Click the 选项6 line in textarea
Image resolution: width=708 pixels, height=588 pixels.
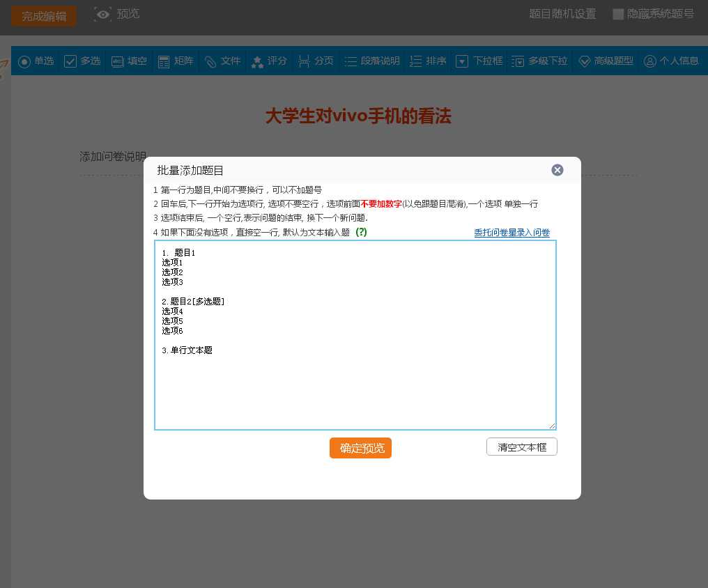point(172,331)
